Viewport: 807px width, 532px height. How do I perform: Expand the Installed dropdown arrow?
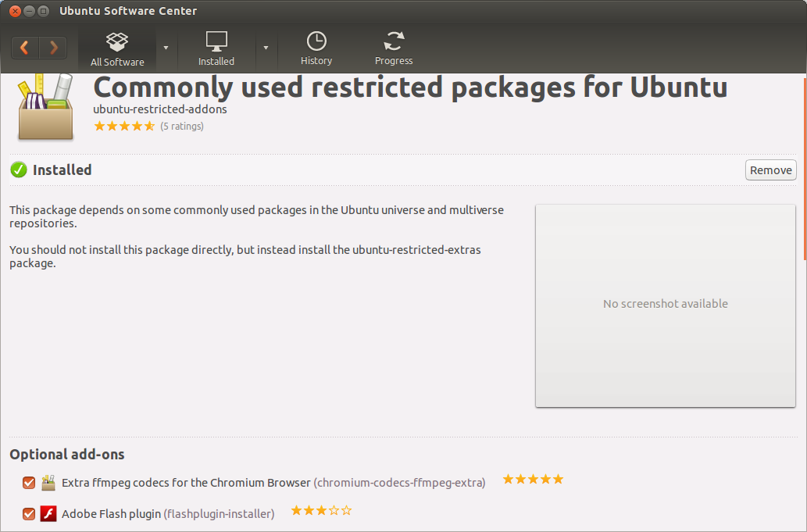pyautogui.click(x=266, y=48)
